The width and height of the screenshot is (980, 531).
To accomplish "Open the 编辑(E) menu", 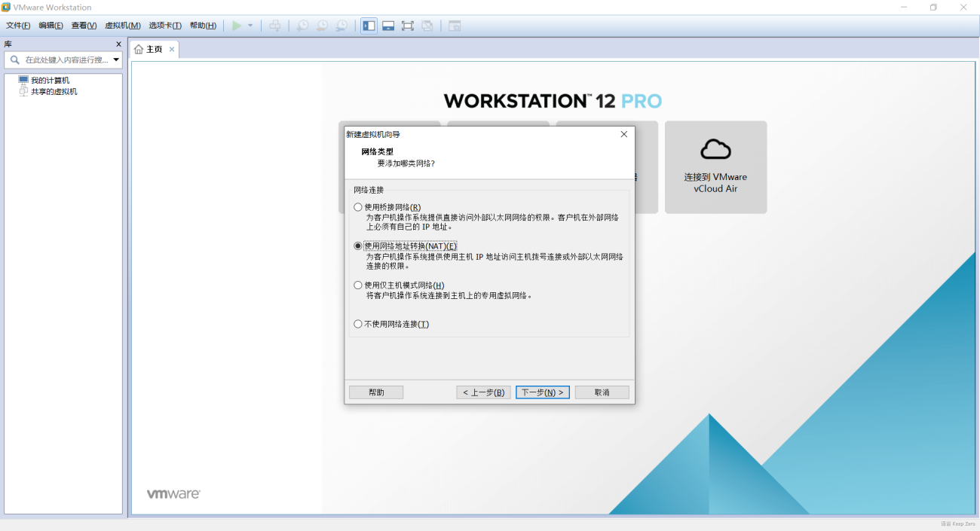I will point(51,26).
